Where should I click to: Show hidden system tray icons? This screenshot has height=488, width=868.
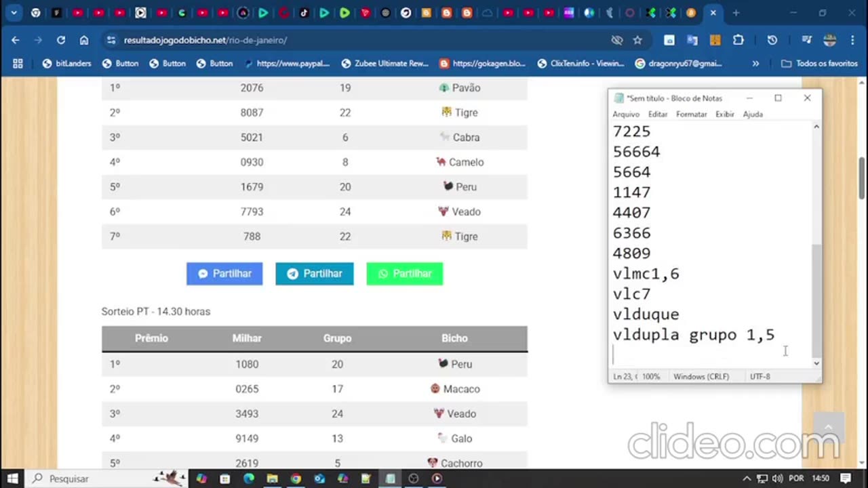tap(747, 479)
